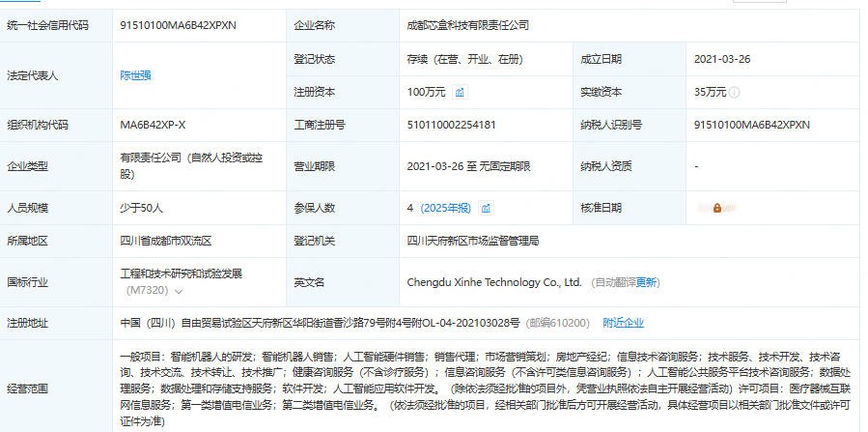Click the 统一社会信用代码 label cell
Image resolution: width=868 pixels, height=432 pixels.
[56, 25]
